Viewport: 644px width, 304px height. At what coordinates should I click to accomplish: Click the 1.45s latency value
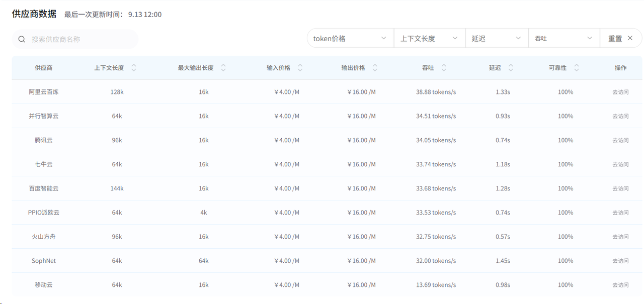point(503,261)
